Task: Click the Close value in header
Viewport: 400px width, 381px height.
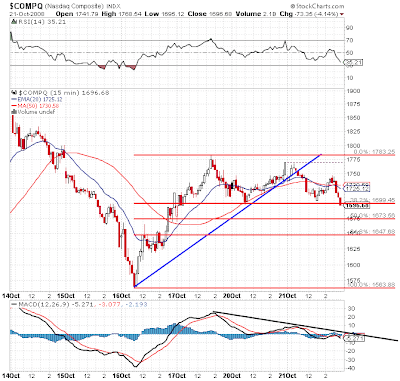Action: click(210, 14)
